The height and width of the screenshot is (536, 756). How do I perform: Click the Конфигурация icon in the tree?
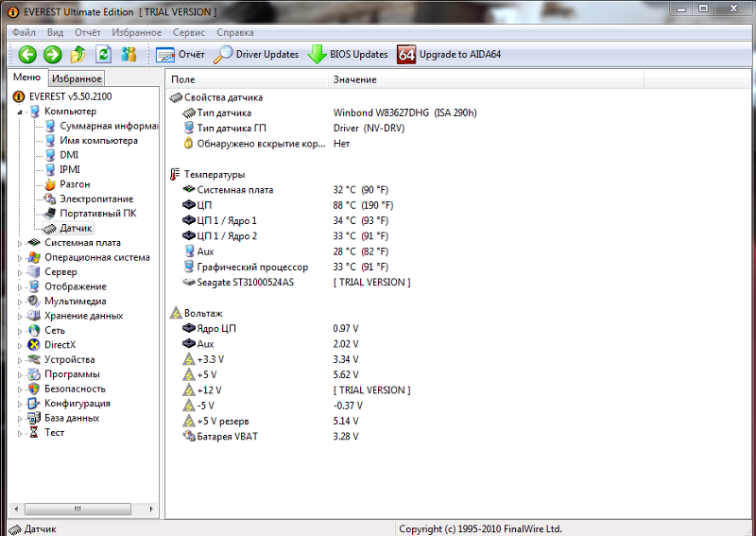tap(34, 404)
